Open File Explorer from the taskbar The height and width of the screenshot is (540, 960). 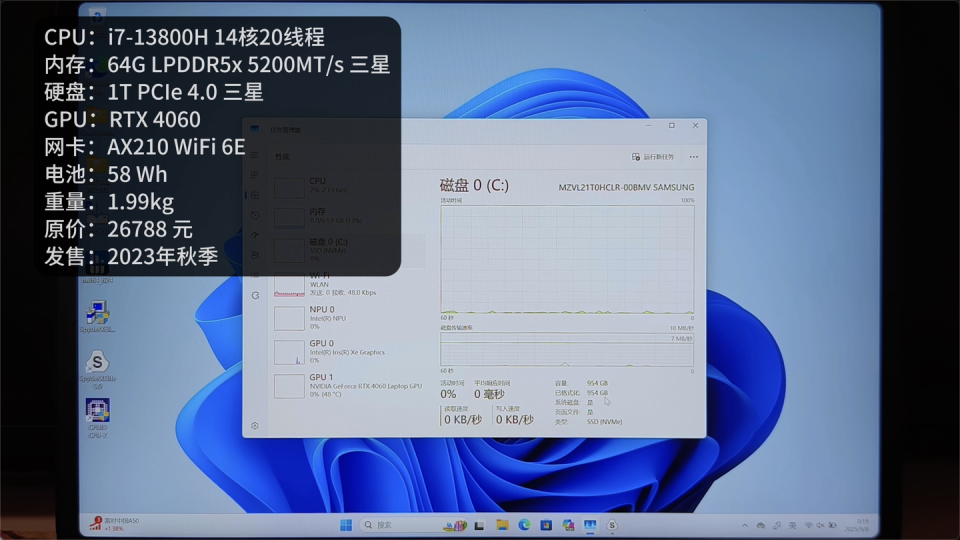(x=502, y=525)
